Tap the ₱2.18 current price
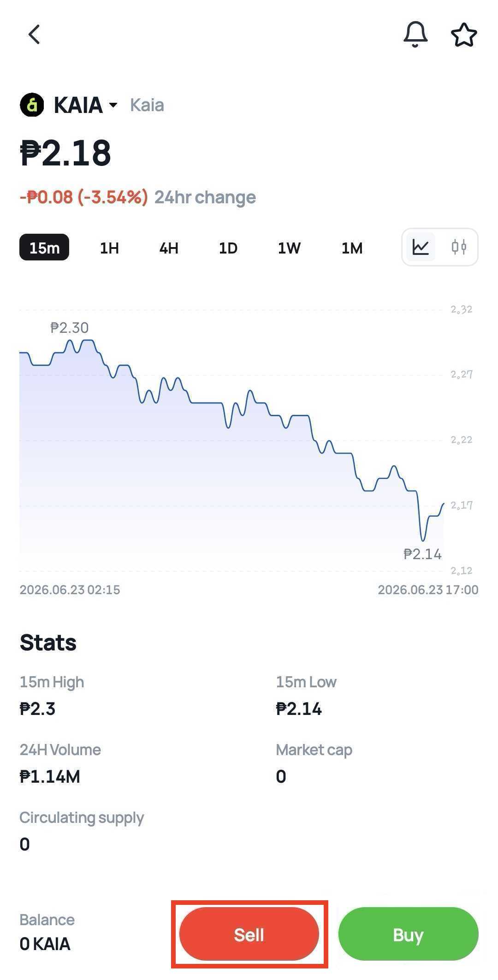498x980 pixels. [65, 153]
